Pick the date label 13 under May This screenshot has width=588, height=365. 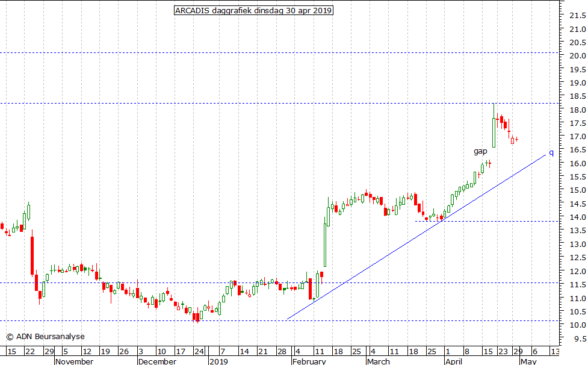(x=555, y=352)
